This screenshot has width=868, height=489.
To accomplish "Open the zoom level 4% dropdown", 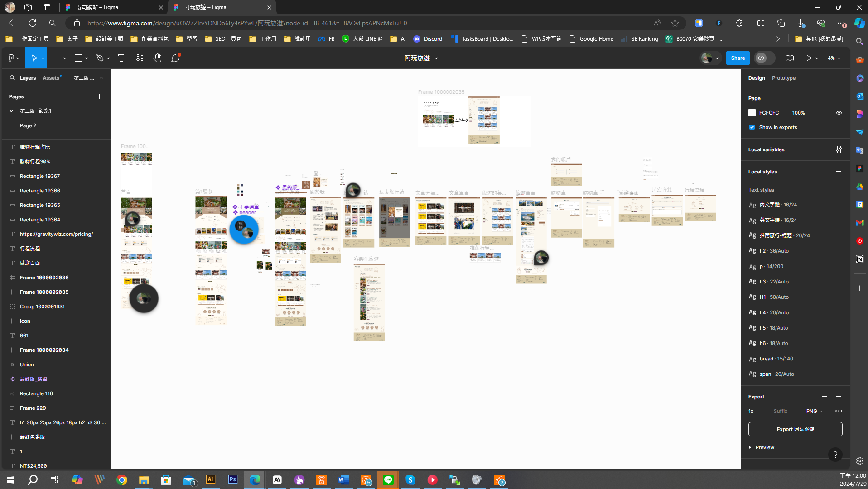I will click(834, 58).
